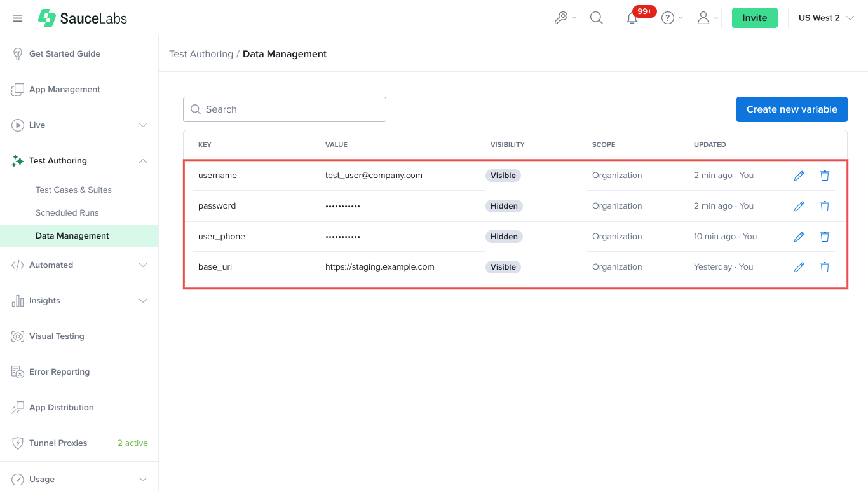Delete the password variable with trash icon
The width and height of the screenshot is (868, 491).
[x=825, y=206]
